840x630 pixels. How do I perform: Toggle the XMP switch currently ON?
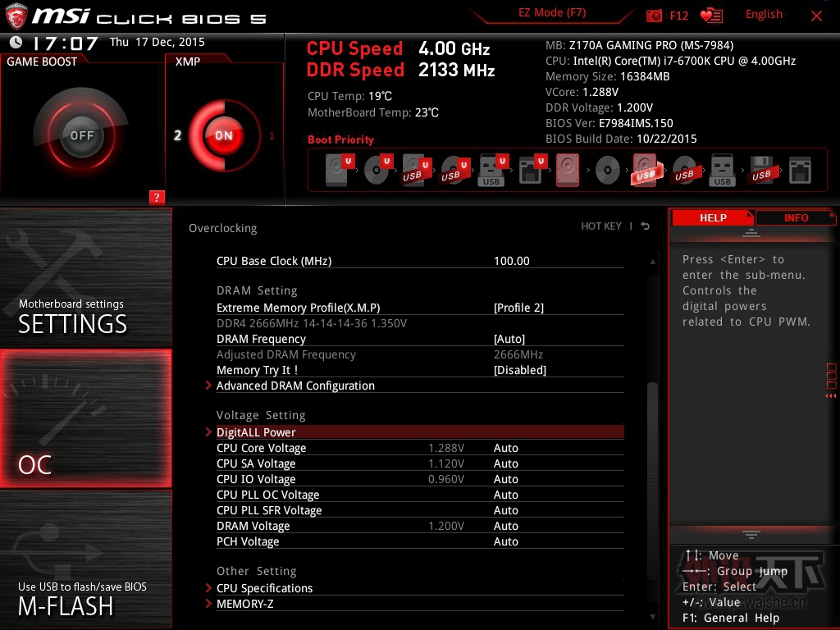click(224, 135)
